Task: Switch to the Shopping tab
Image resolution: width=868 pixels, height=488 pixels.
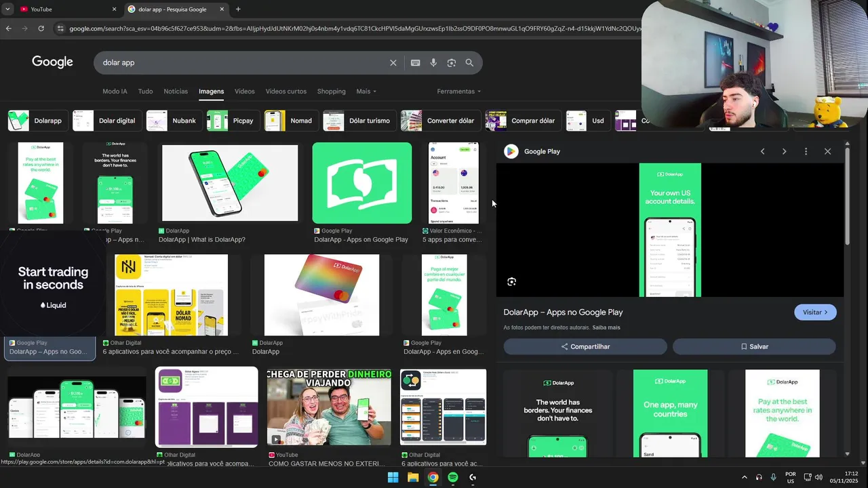Action: [331, 91]
